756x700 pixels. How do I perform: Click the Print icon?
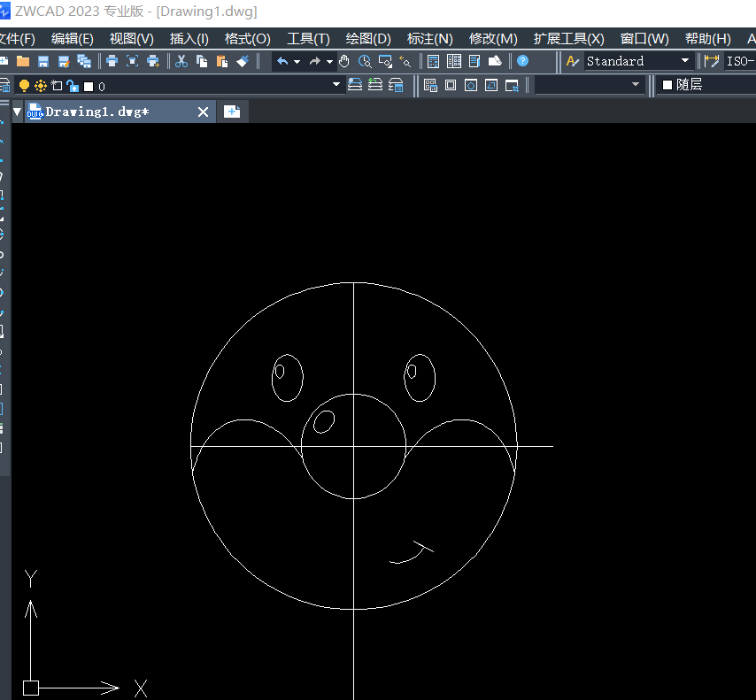(x=112, y=61)
